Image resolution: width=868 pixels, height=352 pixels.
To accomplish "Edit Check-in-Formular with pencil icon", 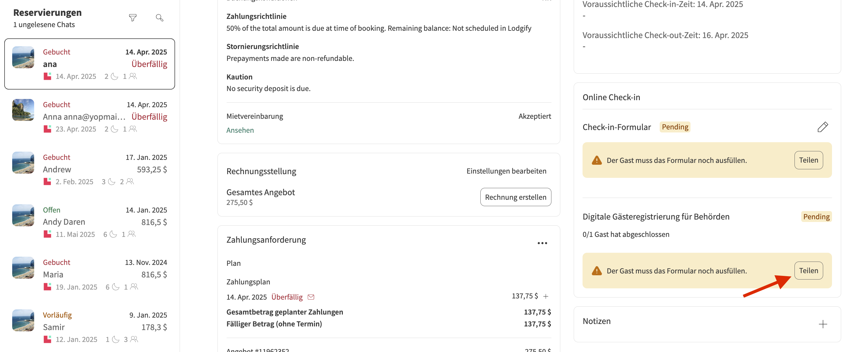I will pyautogui.click(x=823, y=127).
